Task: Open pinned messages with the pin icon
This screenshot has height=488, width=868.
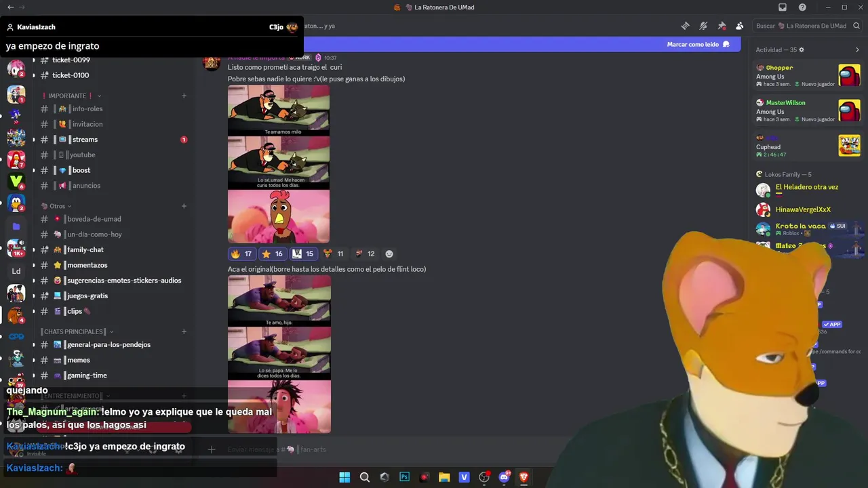Action: [722, 26]
